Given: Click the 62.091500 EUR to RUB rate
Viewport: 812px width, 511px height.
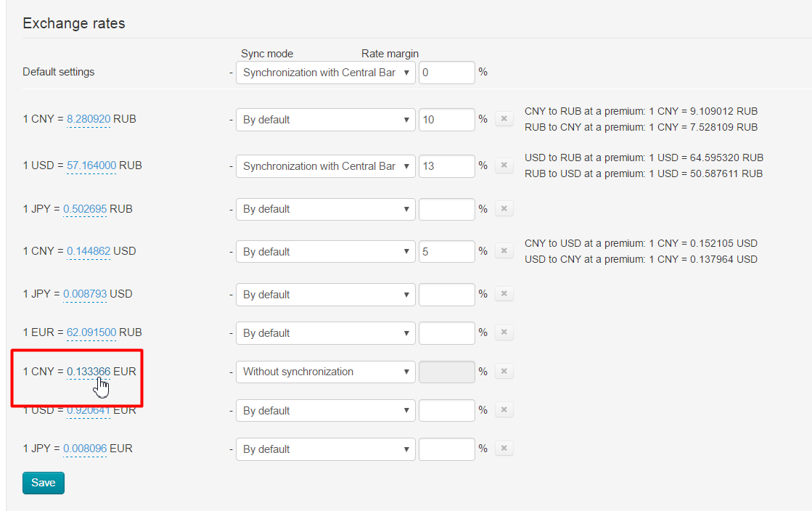Looking at the screenshot, I should click(x=91, y=332).
